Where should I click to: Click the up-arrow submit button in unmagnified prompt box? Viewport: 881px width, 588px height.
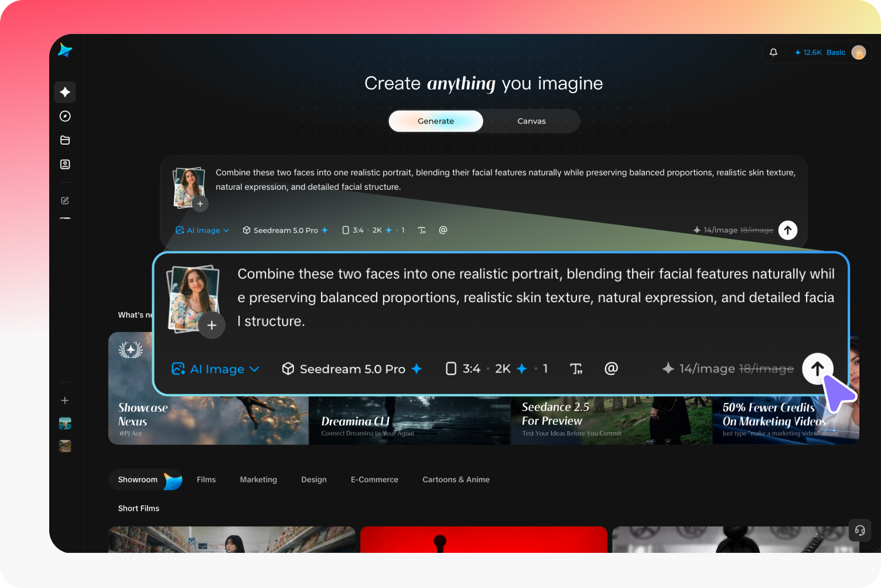coord(788,230)
